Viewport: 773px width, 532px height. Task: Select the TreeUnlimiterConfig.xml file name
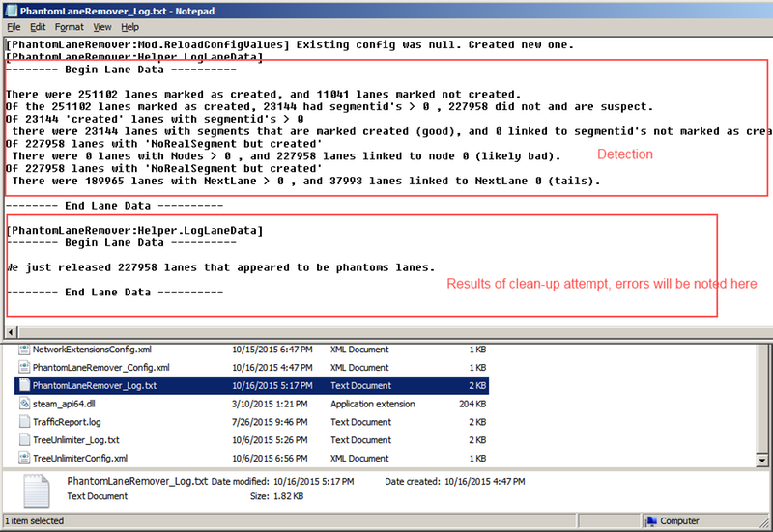coord(80,458)
